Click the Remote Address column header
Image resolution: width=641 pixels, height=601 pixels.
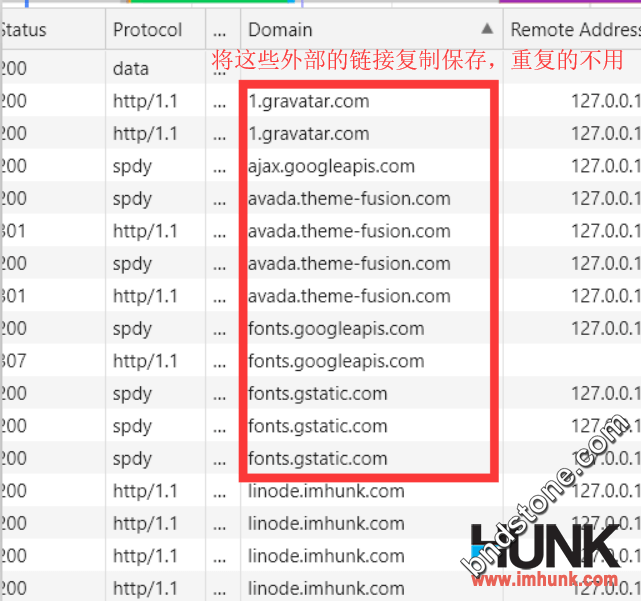[572, 29]
